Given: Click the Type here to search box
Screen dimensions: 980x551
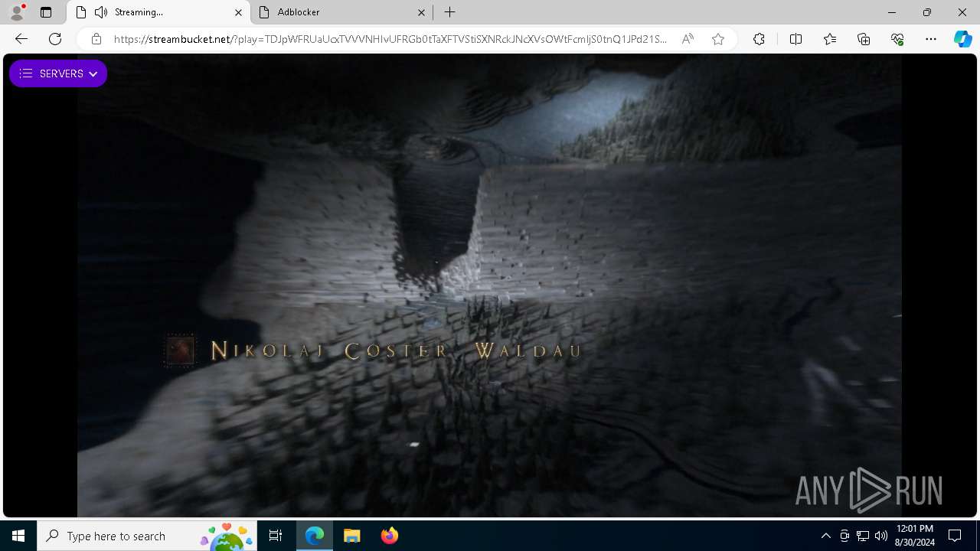Looking at the screenshot, I should tap(147, 536).
